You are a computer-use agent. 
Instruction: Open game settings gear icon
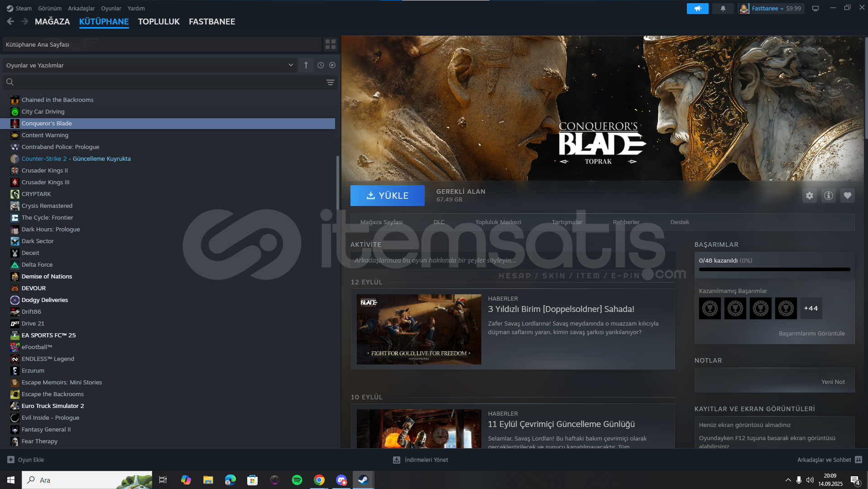[810, 196]
